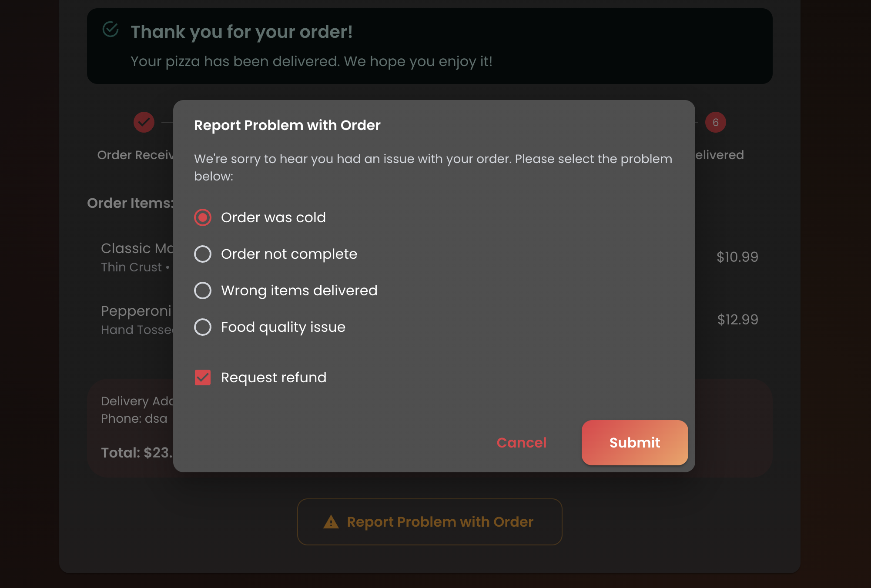Select "Wrong items delivered" radio button
Screen dimensions: 871x588
203,291
